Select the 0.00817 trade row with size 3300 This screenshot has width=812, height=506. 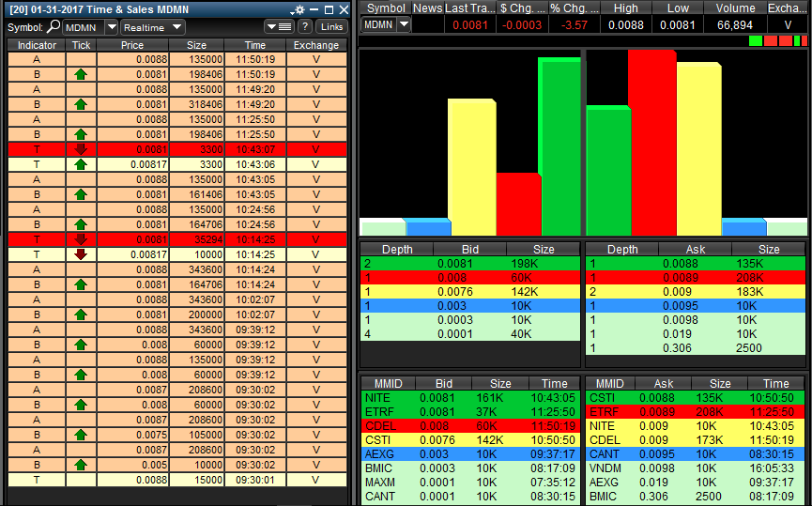(x=177, y=164)
